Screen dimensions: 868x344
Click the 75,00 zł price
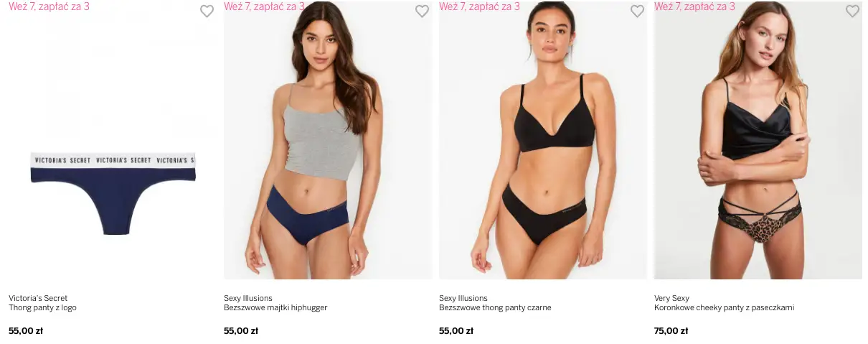(x=671, y=331)
